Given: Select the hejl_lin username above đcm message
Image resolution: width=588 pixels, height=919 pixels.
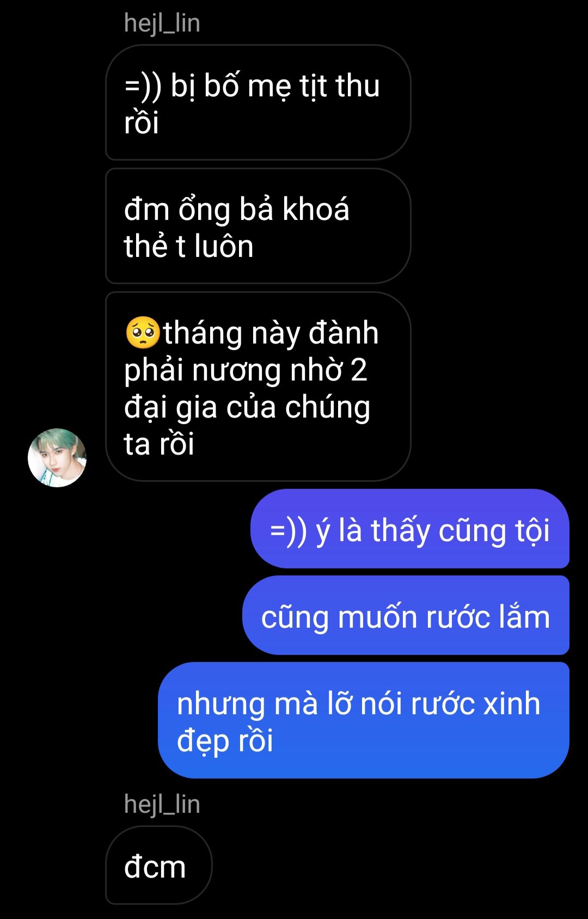Looking at the screenshot, I should pyautogui.click(x=162, y=805).
